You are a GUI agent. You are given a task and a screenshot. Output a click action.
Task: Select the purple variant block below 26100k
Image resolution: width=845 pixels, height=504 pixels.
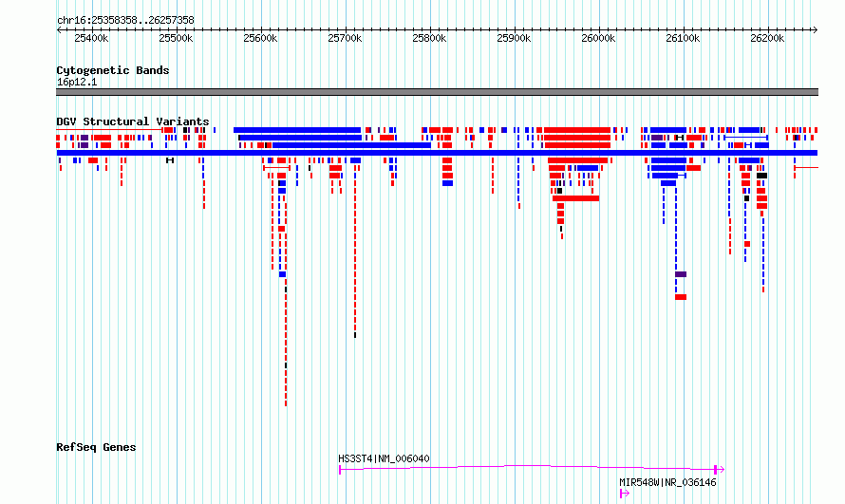click(681, 274)
